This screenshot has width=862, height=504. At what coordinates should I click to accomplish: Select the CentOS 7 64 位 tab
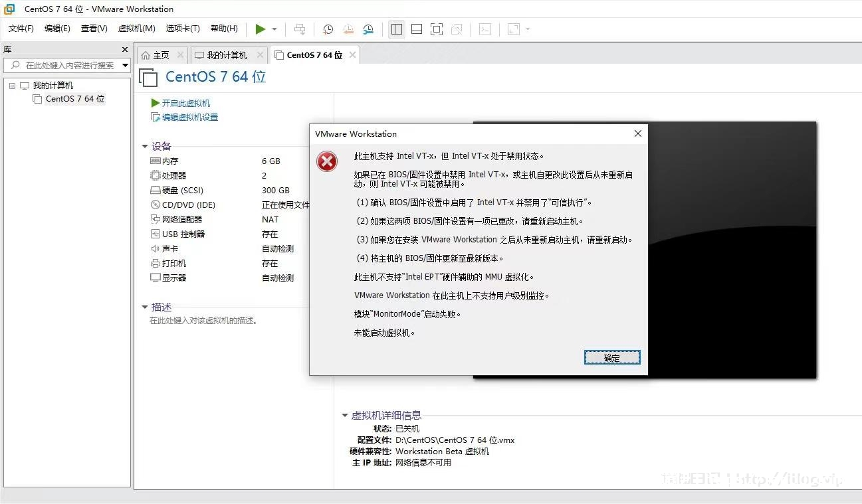coord(314,55)
